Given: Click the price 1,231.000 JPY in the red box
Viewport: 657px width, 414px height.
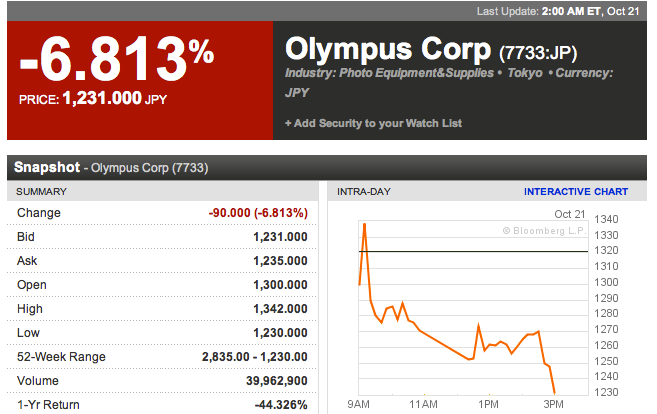Looking at the screenshot, I should coord(93,99).
